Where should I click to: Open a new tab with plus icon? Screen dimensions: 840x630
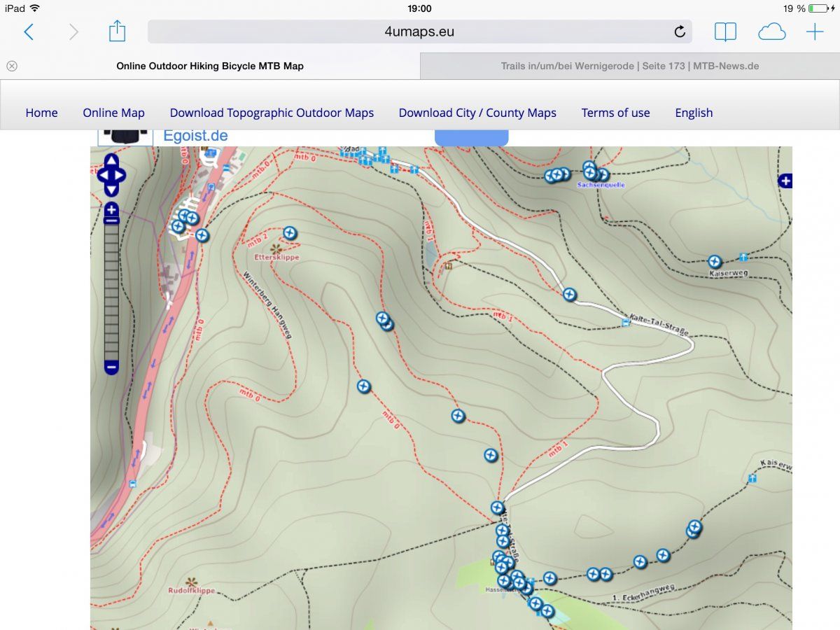coord(815,31)
